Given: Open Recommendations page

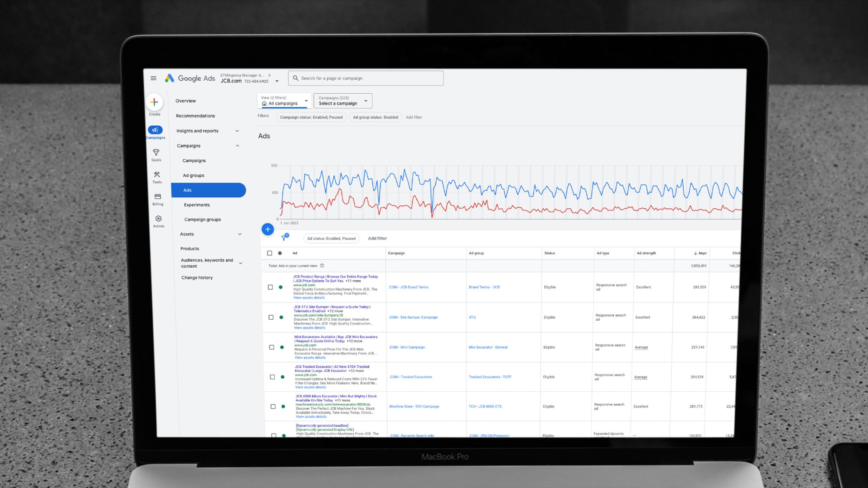Looking at the screenshot, I should (x=195, y=116).
